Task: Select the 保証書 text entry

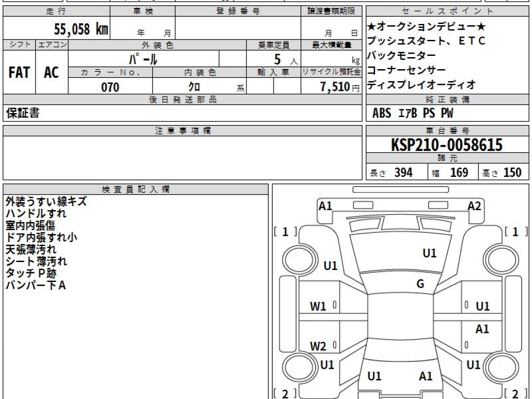Action: coord(23,113)
